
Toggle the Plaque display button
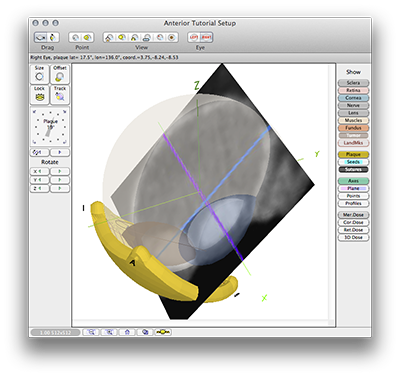(x=353, y=154)
